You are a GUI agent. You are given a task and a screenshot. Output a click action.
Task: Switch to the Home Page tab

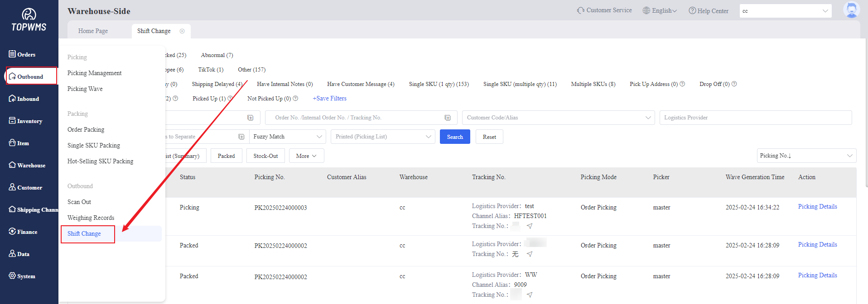coord(93,31)
